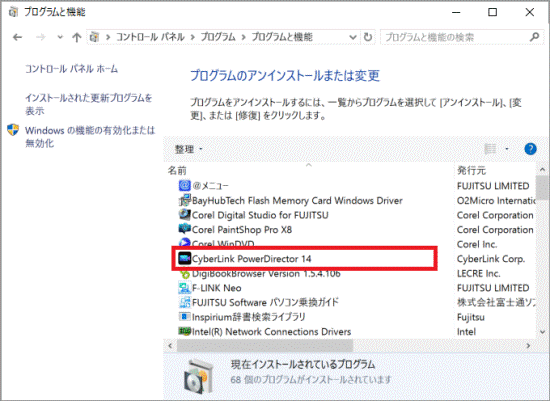Click the Corel Digital Studio icon
This screenshot has height=401, width=550.
pos(185,214)
